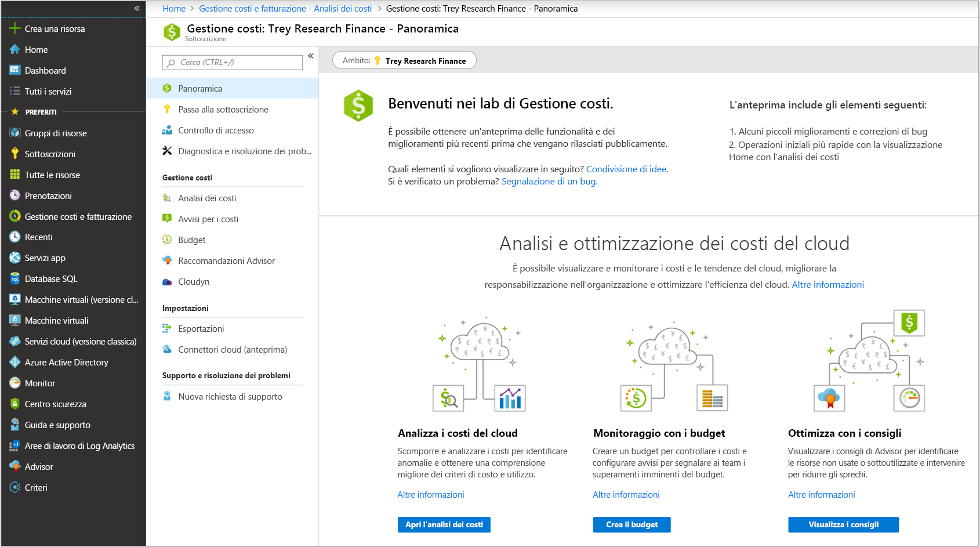Open Home from the left sidebar icon
The image size is (980, 547).
coord(14,49)
